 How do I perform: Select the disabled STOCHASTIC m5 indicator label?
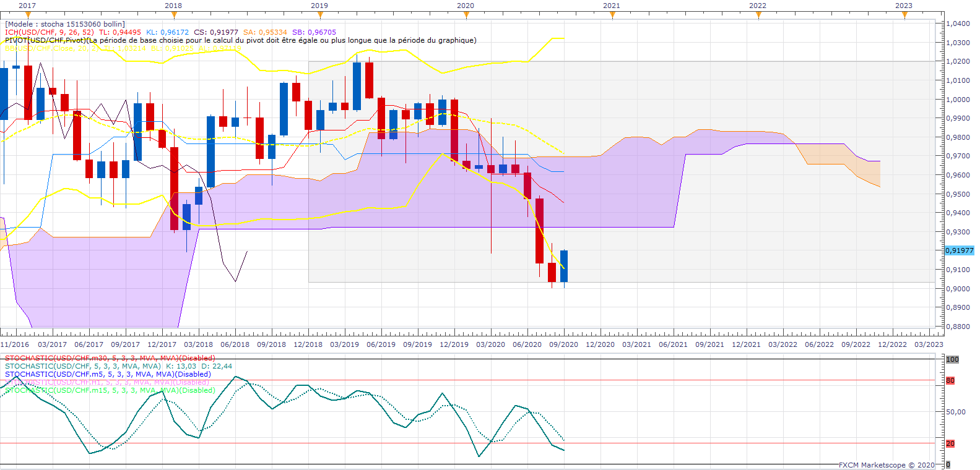point(108,374)
